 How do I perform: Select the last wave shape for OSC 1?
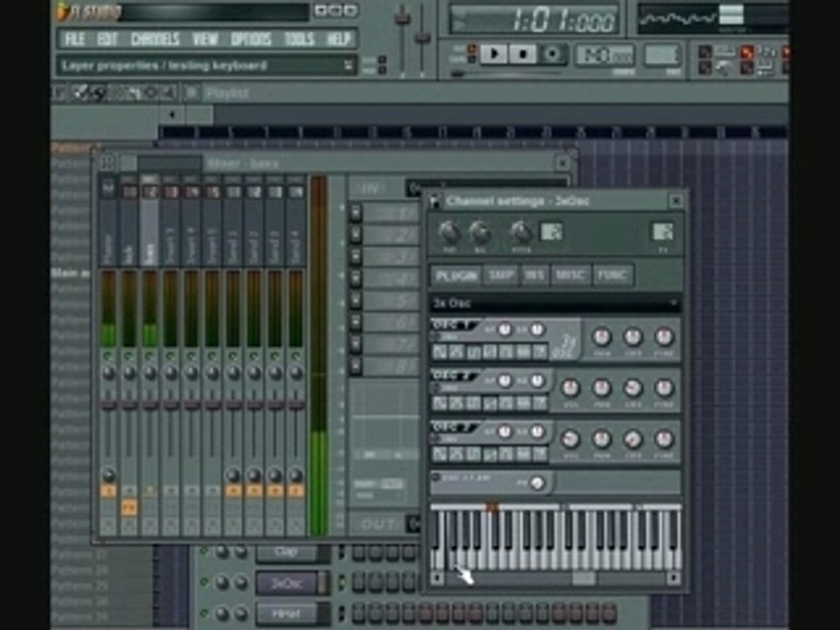pyautogui.click(x=541, y=352)
